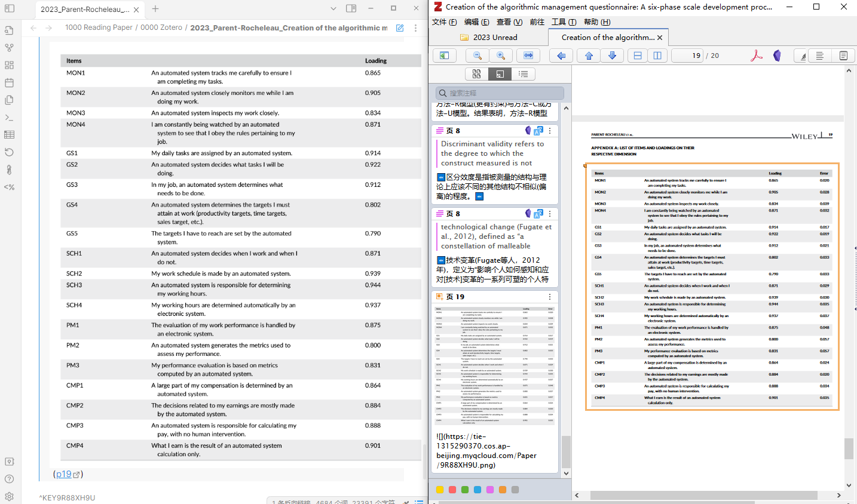Toggle Obsidian right sidebar panel icon
The width and height of the screenshot is (857, 504).
click(x=351, y=8)
